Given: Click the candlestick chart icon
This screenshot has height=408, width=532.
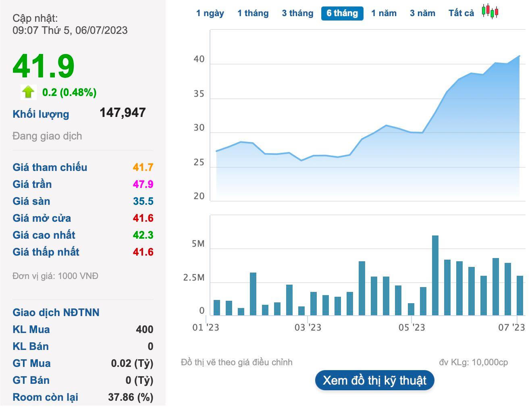Looking at the screenshot, I should point(490,12).
